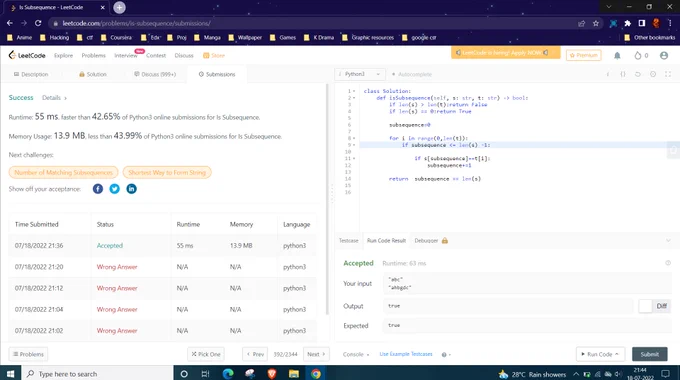680x380 pixels.
Task: Submit the solution
Action: tap(650, 354)
